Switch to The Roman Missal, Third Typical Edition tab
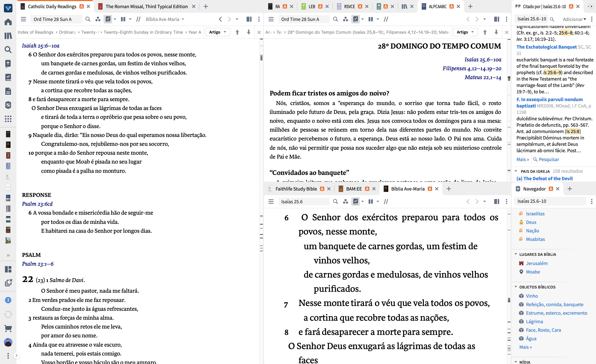This screenshot has width=596, height=364. pyautogui.click(x=147, y=7)
